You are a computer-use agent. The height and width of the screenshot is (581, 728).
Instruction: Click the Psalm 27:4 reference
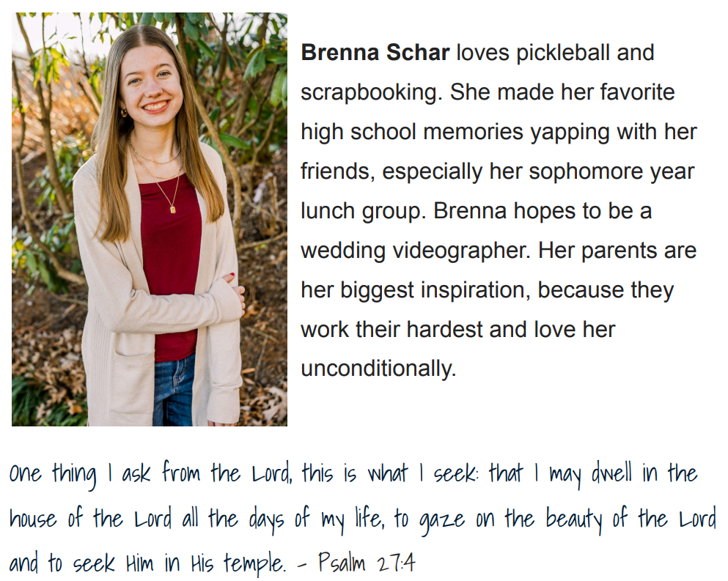point(367,563)
